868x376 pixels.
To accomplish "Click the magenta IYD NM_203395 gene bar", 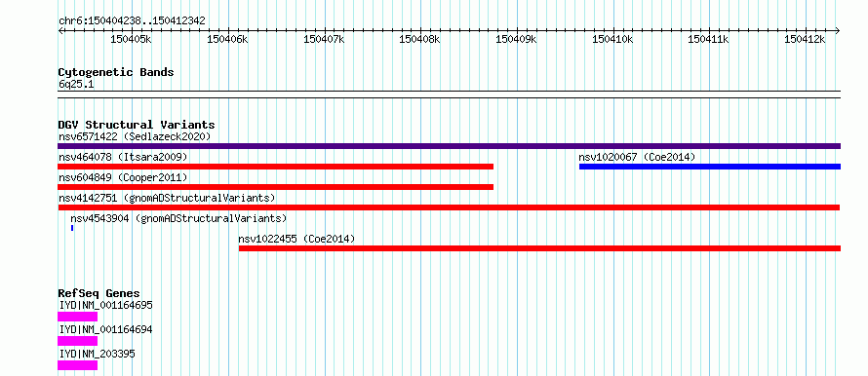I will pyautogui.click(x=77, y=365).
